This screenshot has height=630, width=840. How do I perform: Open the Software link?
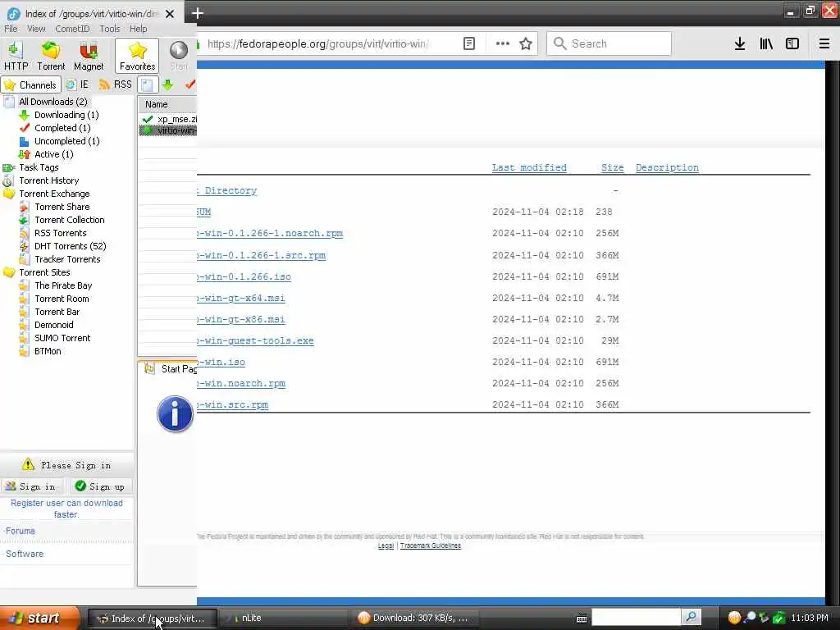[25, 554]
